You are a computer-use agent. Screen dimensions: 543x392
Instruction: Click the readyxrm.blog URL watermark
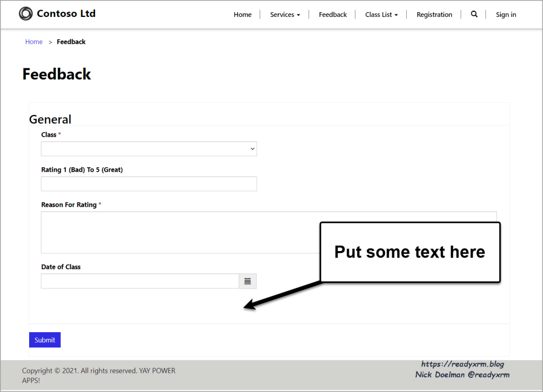point(462,364)
